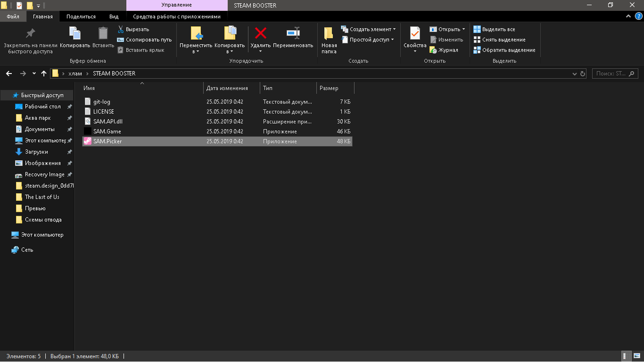Choose Вырезать scissors command
Screen dimensions: 644x362
(x=133, y=29)
